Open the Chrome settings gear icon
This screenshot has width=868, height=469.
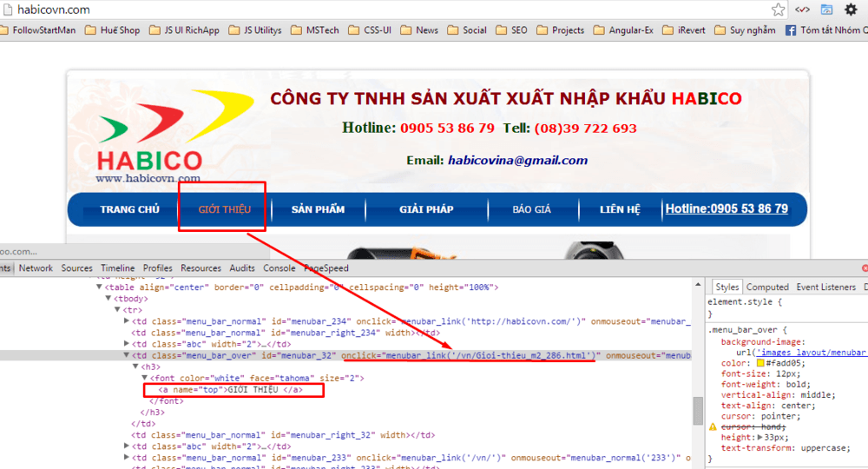(x=851, y=10)
